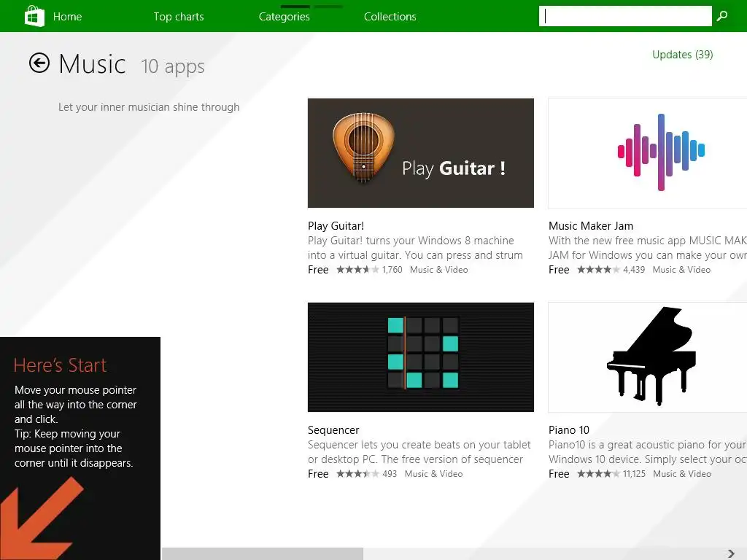Click Free price under Music Maker Jam
This screenshot has height=560, width=747.
click(x=559, y=270)
